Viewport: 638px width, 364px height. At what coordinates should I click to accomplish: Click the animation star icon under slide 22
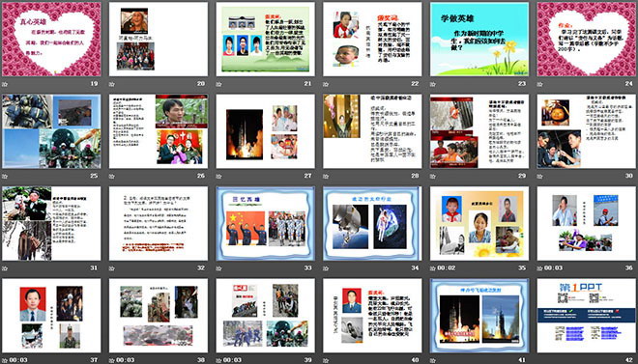point(326,84)
